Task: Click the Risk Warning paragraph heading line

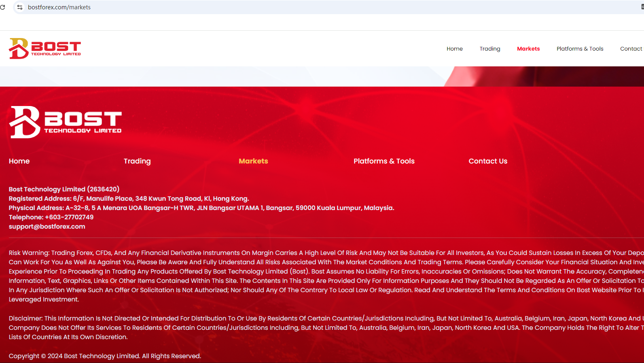Action: click(x=326, y=253)
